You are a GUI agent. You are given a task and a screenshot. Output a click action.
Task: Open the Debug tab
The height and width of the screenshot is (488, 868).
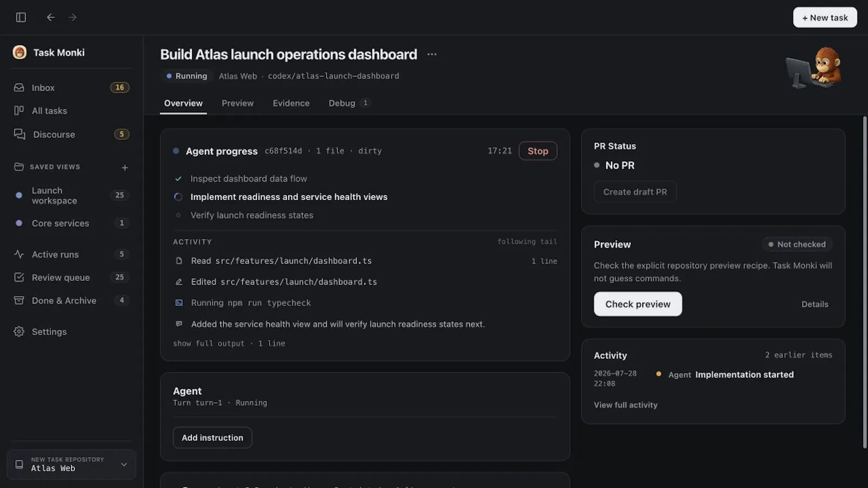click(x=349, y=103)
